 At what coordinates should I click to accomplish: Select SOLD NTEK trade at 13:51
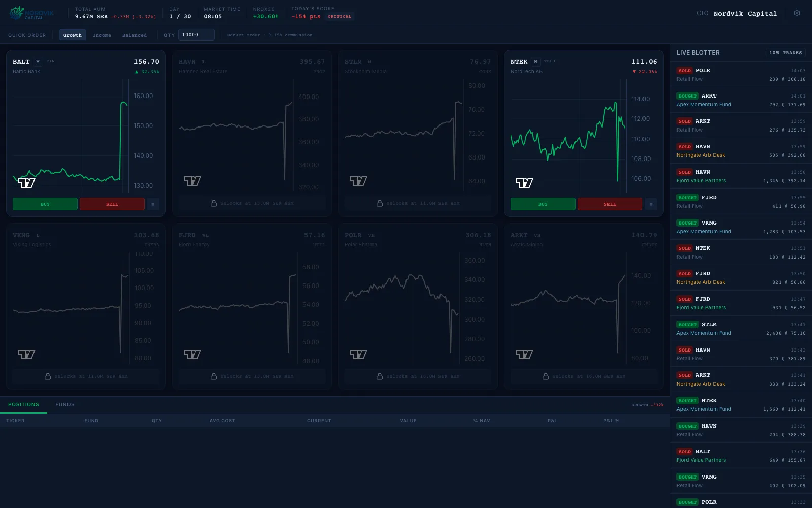pos(741,252)
